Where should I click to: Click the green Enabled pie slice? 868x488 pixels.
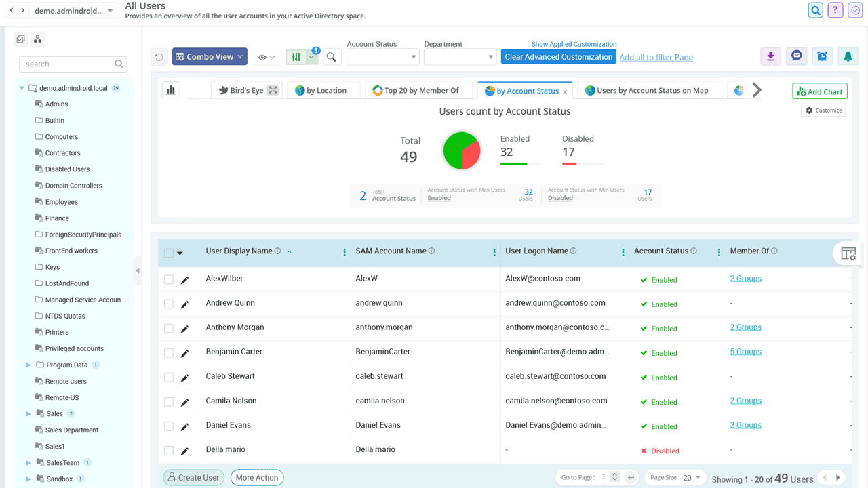[x=453, y=148]
